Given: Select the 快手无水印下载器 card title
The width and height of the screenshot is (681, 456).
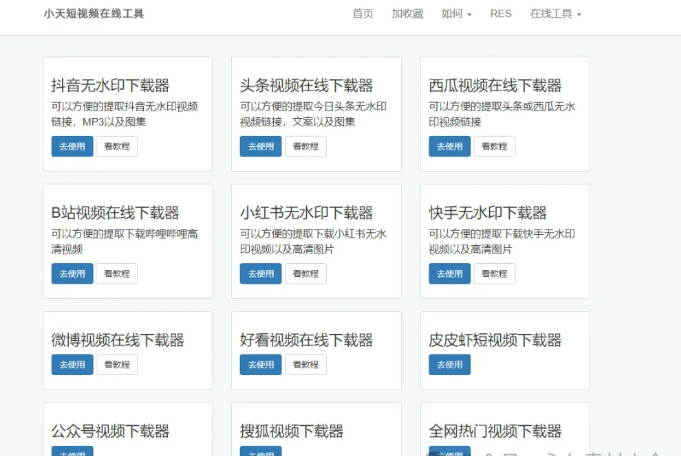Looking at the screenshot, I should click(488, 213).
